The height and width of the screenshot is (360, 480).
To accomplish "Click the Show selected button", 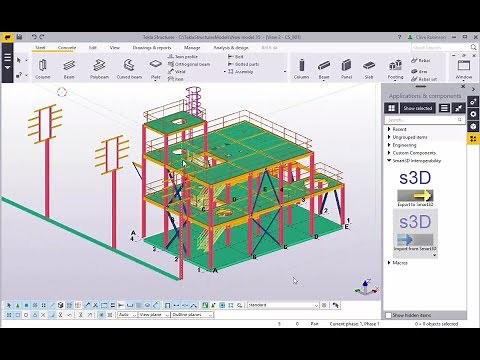I will point(418,108).
